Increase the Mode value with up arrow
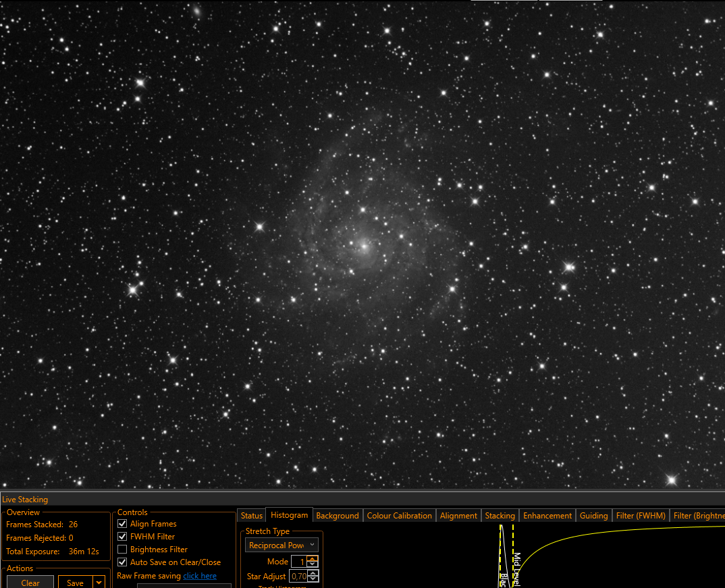 [313, 559]
